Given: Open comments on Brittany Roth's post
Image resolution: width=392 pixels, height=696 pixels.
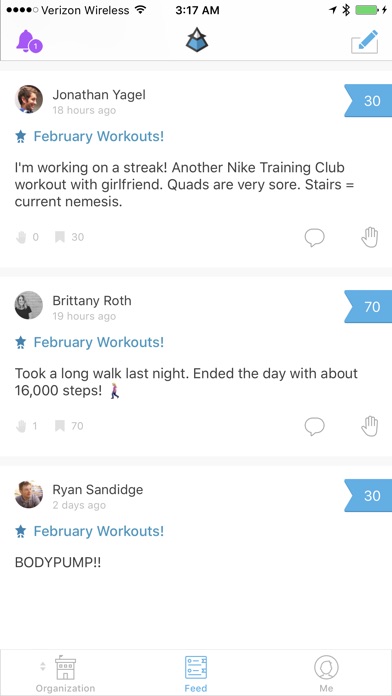Looking at the screenshot, I should (314, 427).
